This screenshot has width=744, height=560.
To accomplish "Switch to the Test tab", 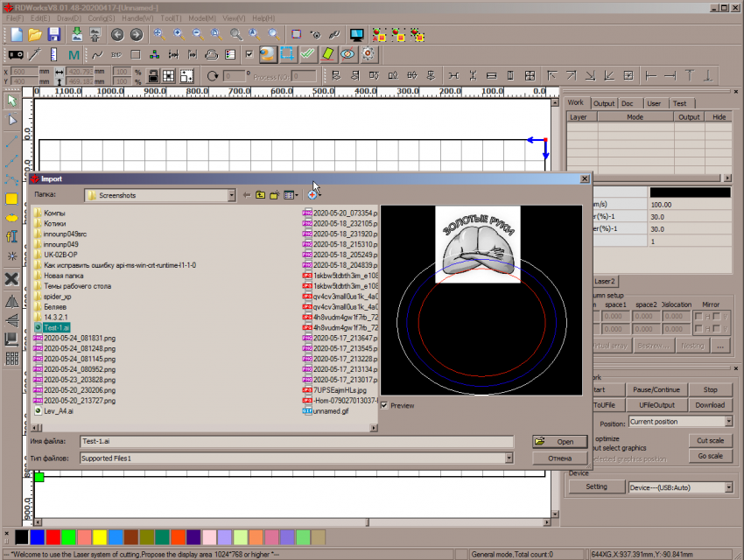I will pyautogui.click(x=679, y=103).
